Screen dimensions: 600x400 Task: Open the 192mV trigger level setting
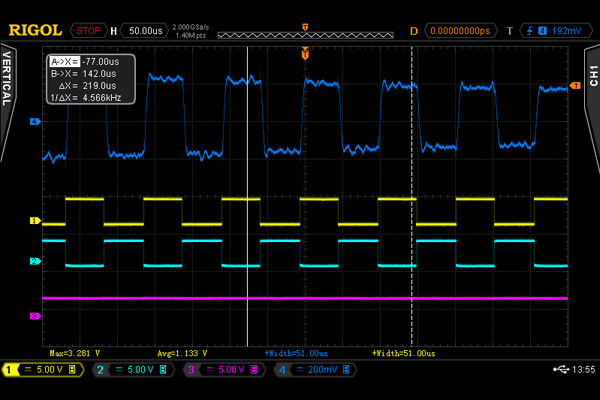[567, 31]
